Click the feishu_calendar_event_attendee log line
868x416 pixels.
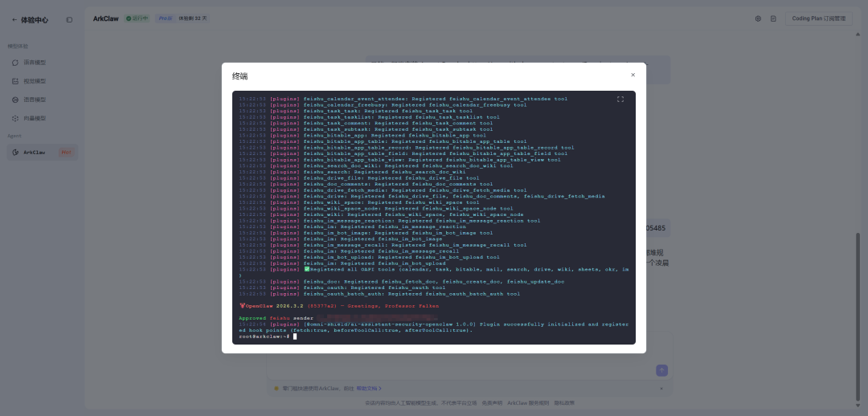tap(403, 99)
